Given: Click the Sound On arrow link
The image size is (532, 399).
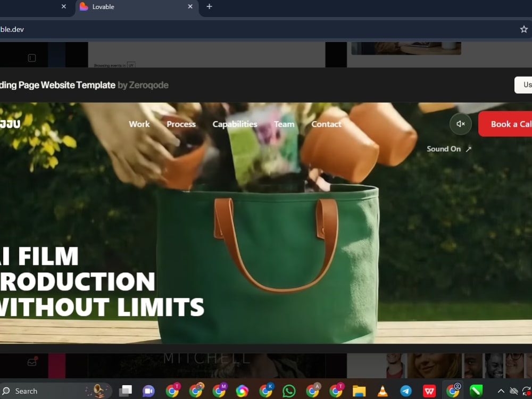Looking at the screenshot, I should point(449,149).
